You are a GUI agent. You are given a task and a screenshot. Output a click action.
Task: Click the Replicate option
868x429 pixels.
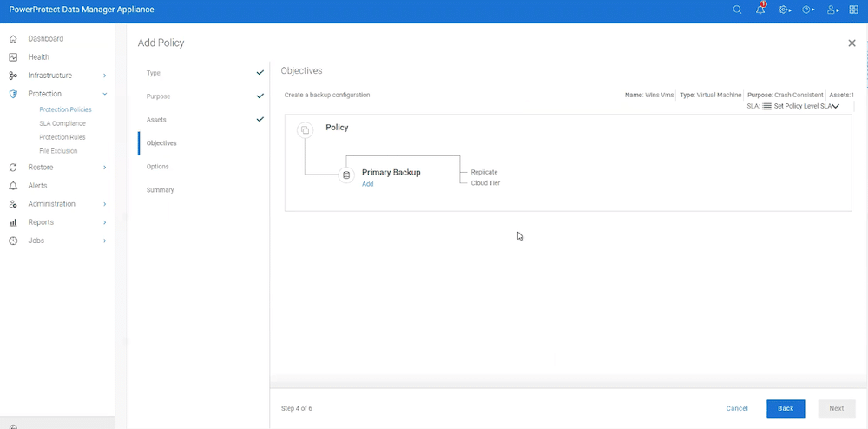483,172
